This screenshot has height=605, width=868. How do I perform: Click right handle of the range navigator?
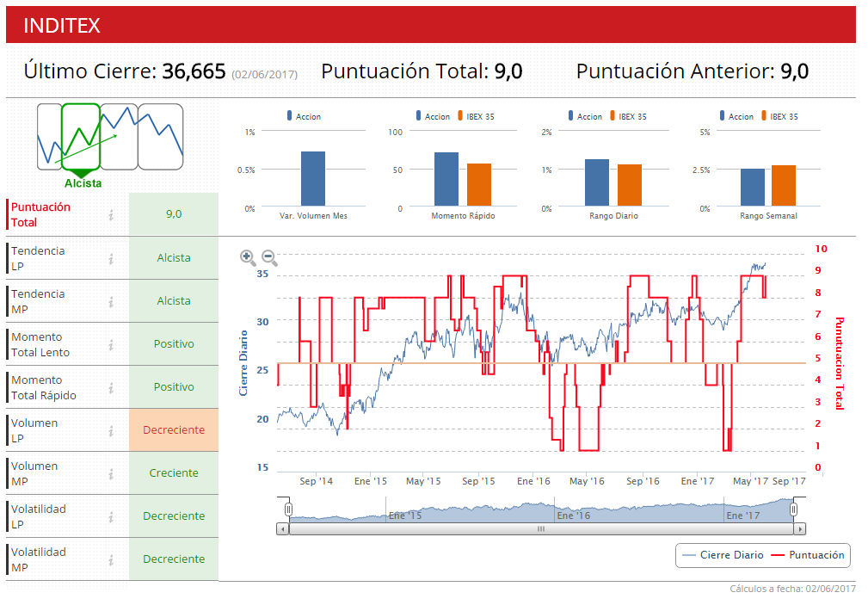[793, 509]
